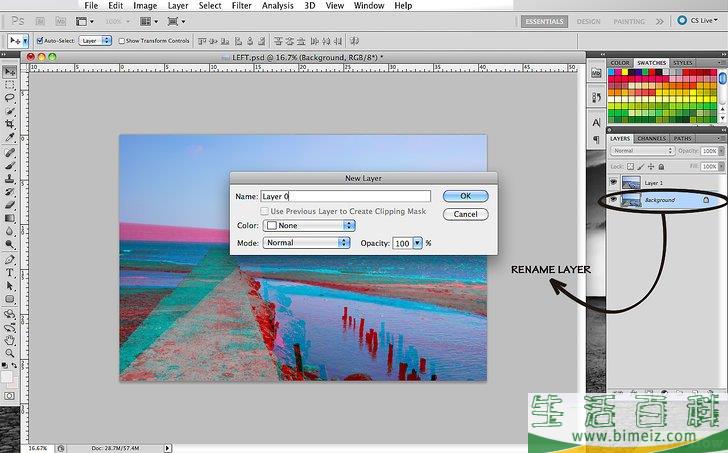The width and height of the screenshot is (728, 453).
Task: Switch to the Channels tab
Action: point(651,138)
